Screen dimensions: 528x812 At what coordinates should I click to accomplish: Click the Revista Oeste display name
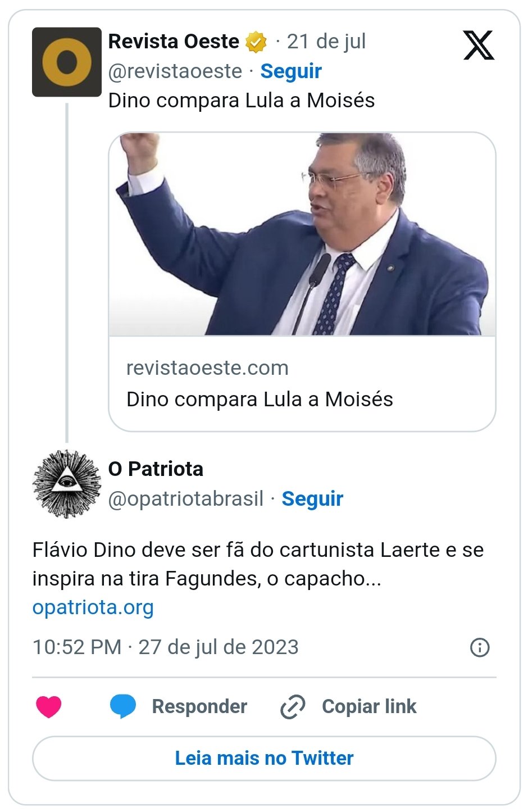tap(174, 42)
